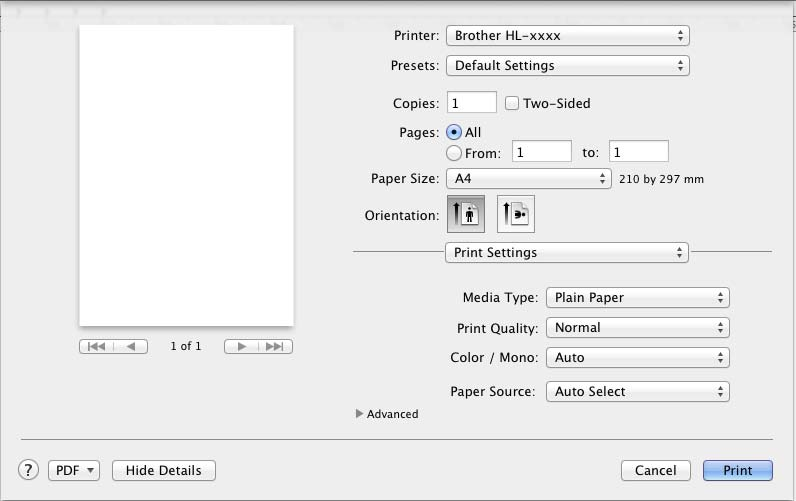Select the All pages radio button
This screenshot has width=796, height=501.
[x=454, y=132]
